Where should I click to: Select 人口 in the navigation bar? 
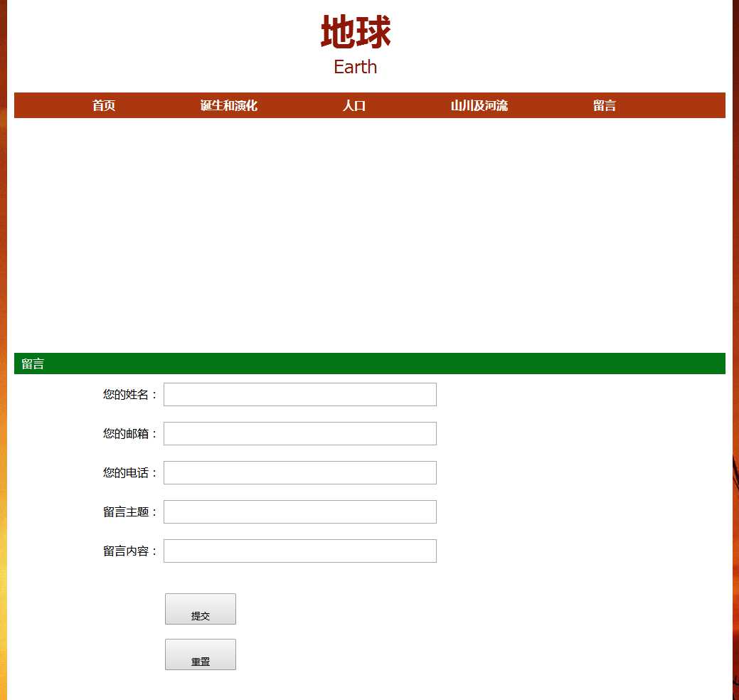(x=353, y=106)
